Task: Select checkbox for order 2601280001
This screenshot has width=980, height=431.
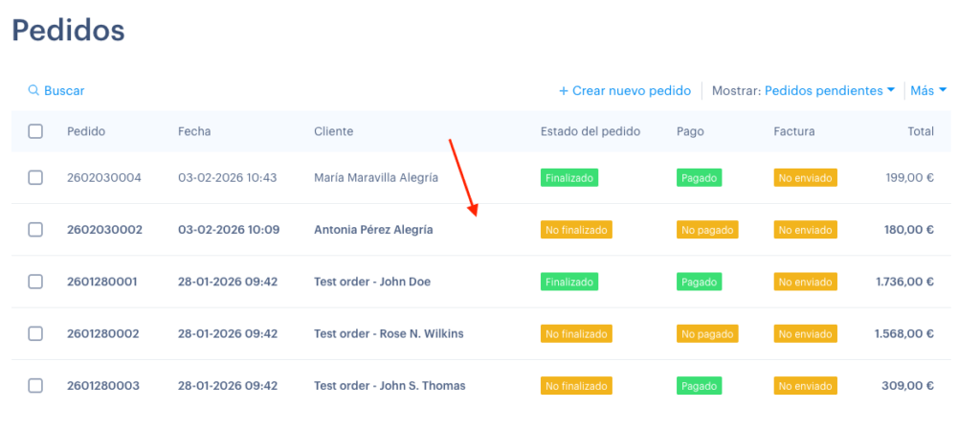Action: [35, 282]
